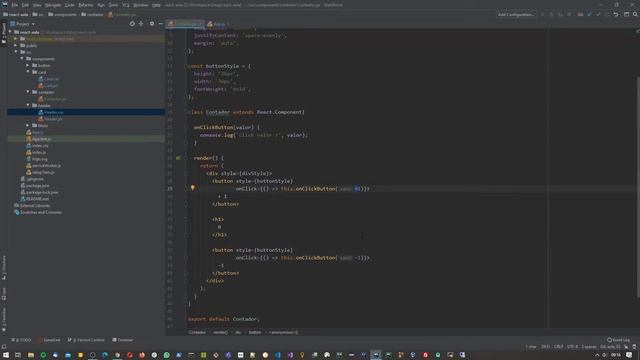
Task: Click the Search Everywhere magnifier icon
Action: click(x=635, y=14)
